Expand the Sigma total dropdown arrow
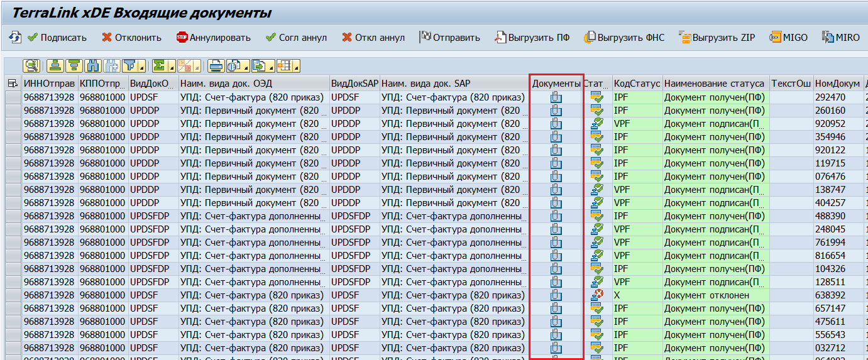The height and width of the screenshot is (360, 868). click(171, 67)
